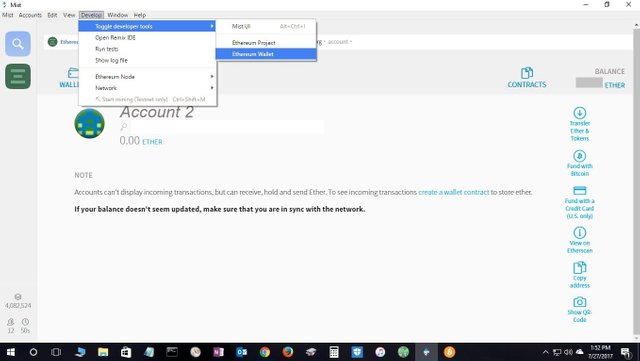This screenshot has height=361, width=640.
Task: Open Windows Start menu
Action: coord(11,352)
